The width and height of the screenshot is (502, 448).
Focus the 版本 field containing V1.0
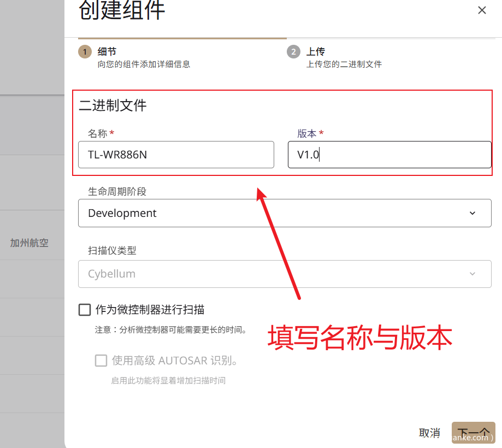point(389,155)
